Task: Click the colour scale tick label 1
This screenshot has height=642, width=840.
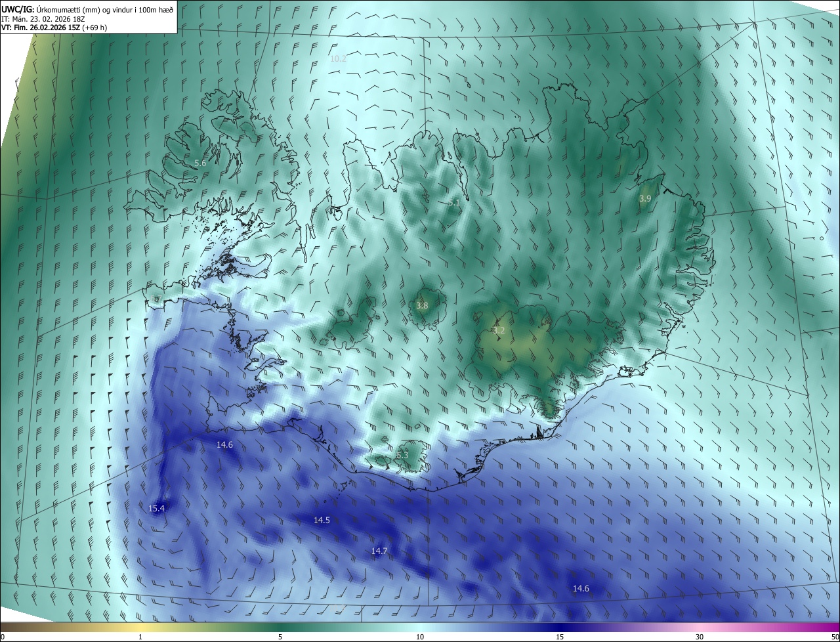Action: click(x=140, y=637)
